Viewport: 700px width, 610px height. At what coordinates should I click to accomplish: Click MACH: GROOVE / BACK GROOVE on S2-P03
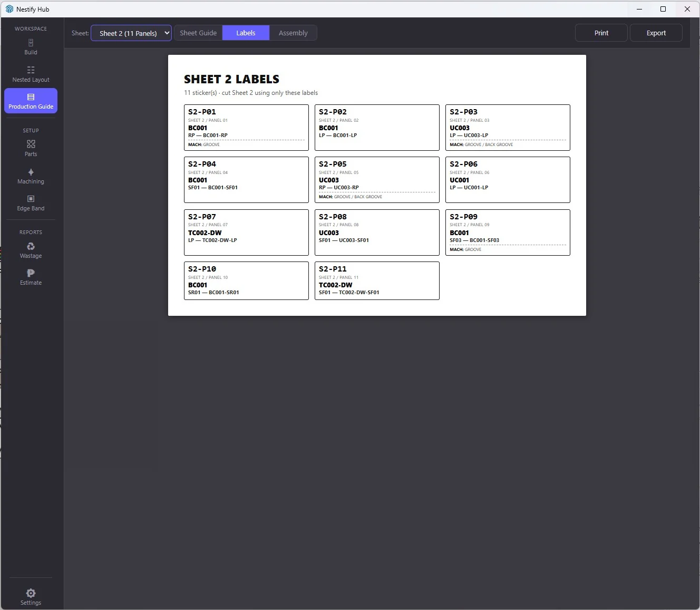pos(481,145)
